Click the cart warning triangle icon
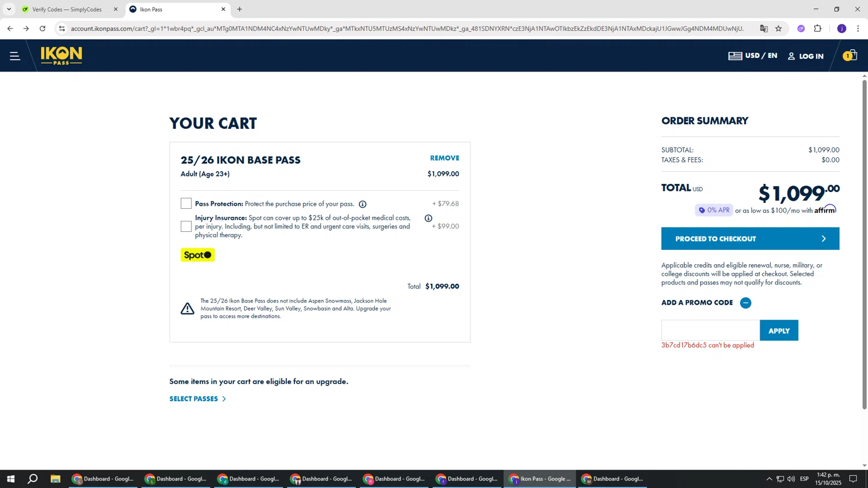Image resolution: width=868 pixels, height=488 pixels. 187,308
